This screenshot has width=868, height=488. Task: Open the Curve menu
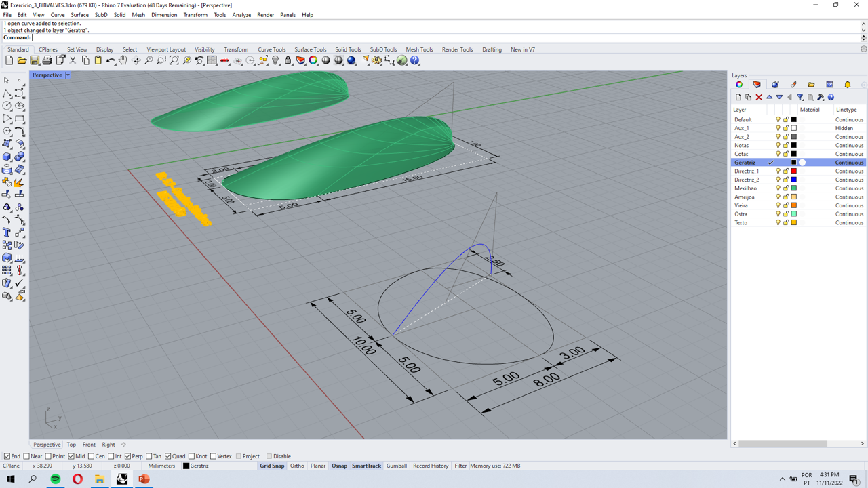tap(58, 14)
